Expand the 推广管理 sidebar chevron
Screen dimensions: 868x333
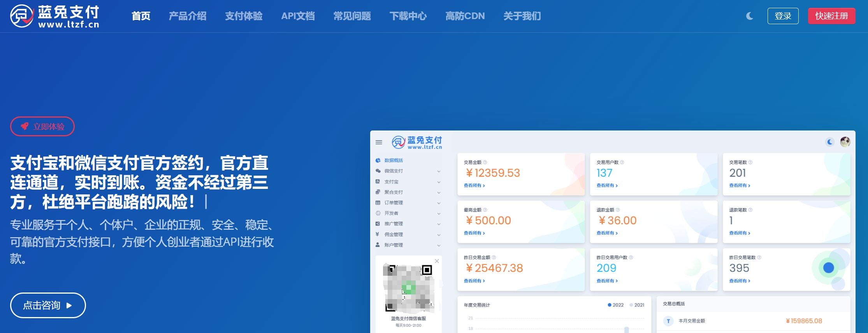439,224
